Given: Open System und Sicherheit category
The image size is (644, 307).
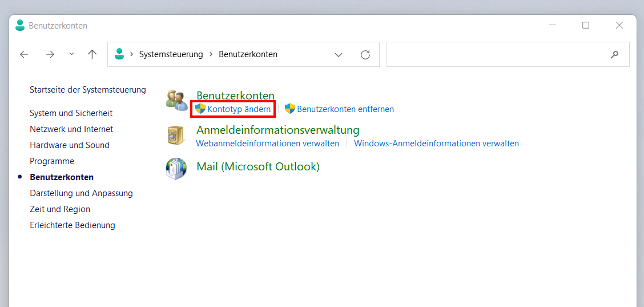Looking at the screenshot, I should (71, 113).
